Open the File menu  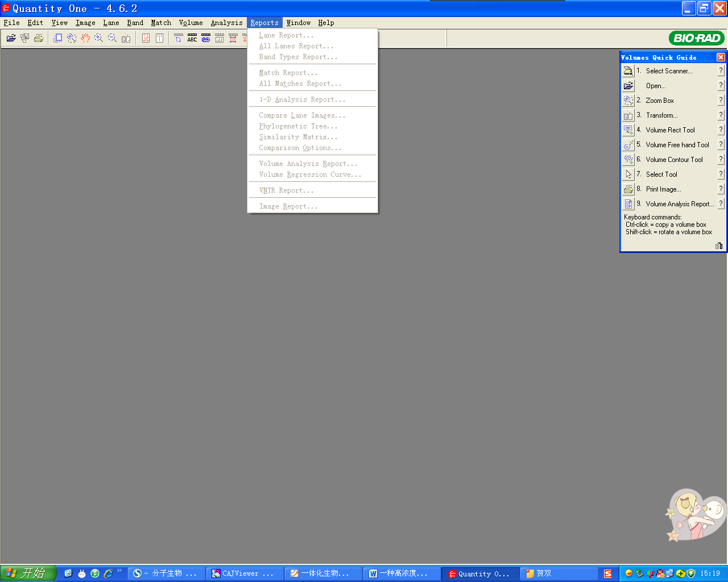(x=12, y=23)
